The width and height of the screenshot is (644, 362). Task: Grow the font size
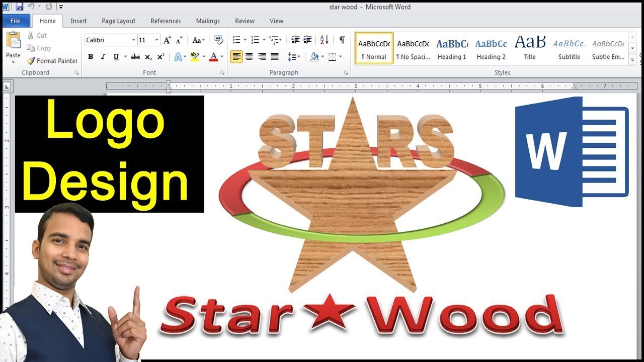click(x=167, y=40)
